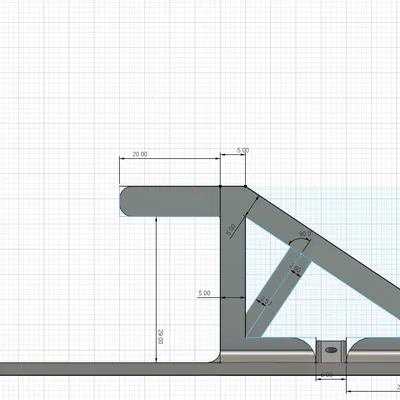Select the 5.00 dimension with leader to vertical post
The height and width of the screenshot is (400, 400).
click(204, 293)
